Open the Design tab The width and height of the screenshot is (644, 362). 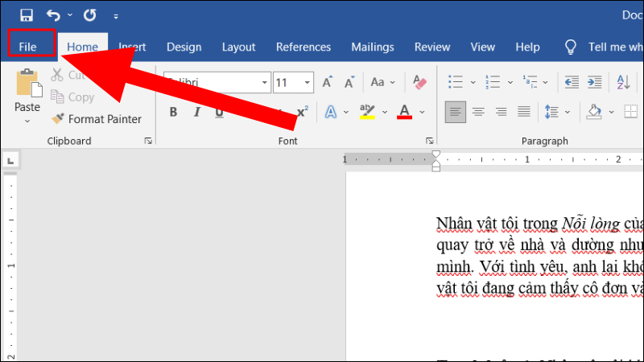(184, 47)
